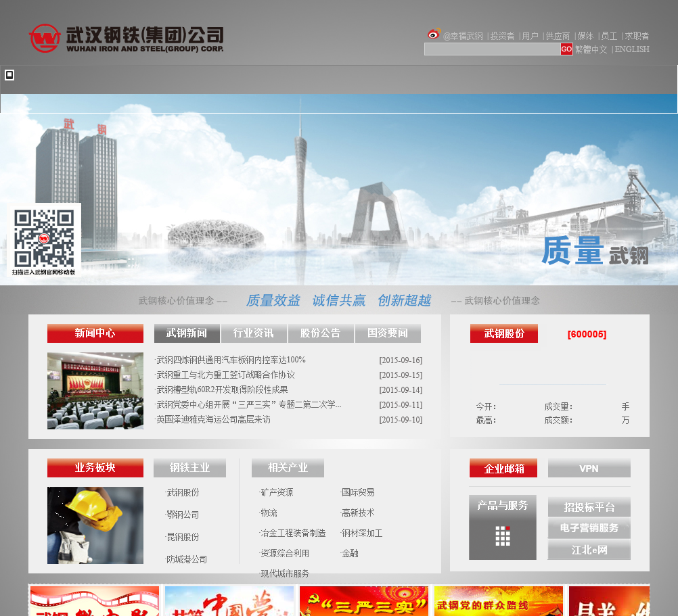Open the 物流 link
Image resolution: width=678 pixels, height=616 pixels.
tap(269, 513)
